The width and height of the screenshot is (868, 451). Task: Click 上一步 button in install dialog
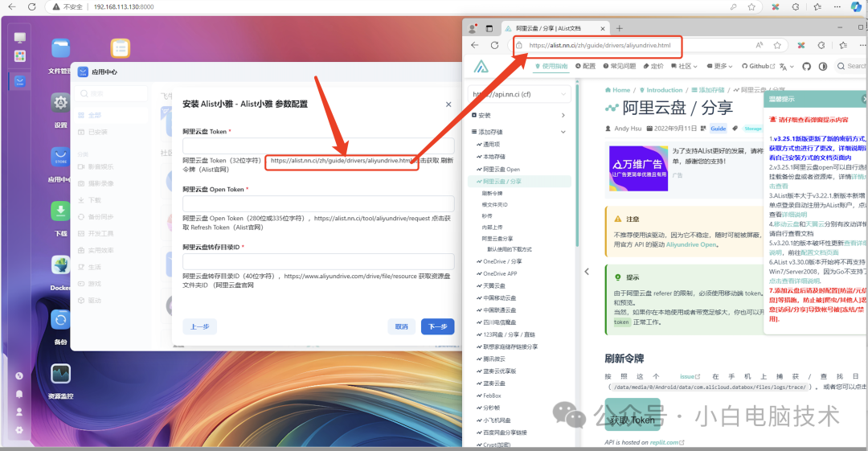[x=199, y=327]
